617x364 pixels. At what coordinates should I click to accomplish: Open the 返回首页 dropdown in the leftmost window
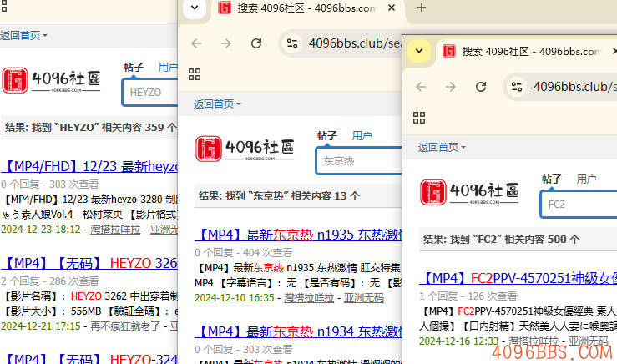tap(23, 36)
